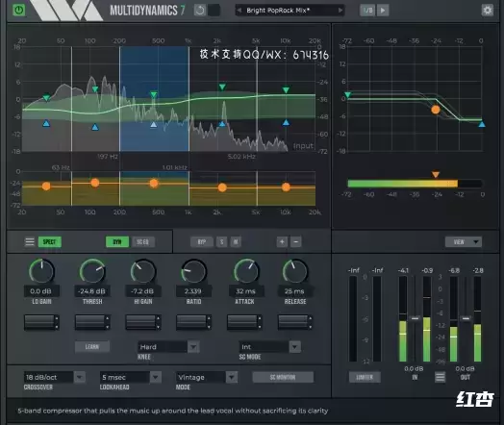The width and height of the screenshot is (504, 425).
Task: Click the lowest band's green triangle handle
Action: pos(46,98)
